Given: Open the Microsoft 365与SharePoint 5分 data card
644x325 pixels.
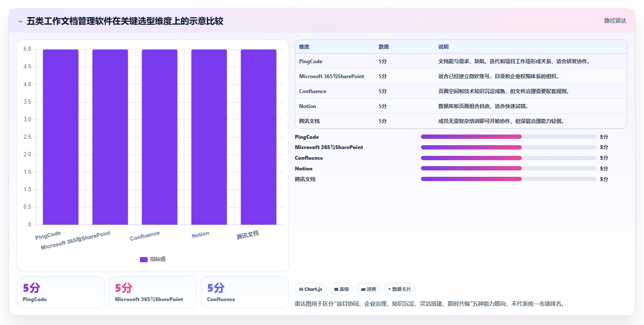Looking at the screenshot, I should (153, 292).
